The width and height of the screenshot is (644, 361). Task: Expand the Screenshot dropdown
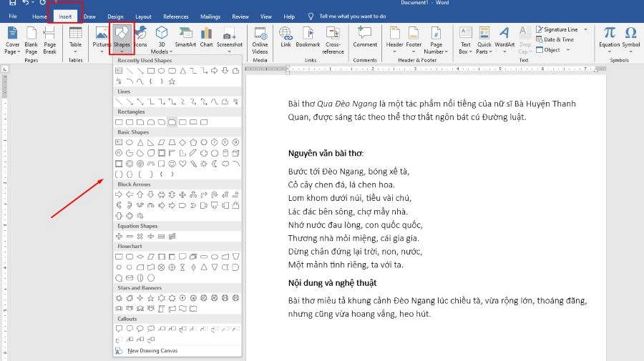tap(230, 51)
